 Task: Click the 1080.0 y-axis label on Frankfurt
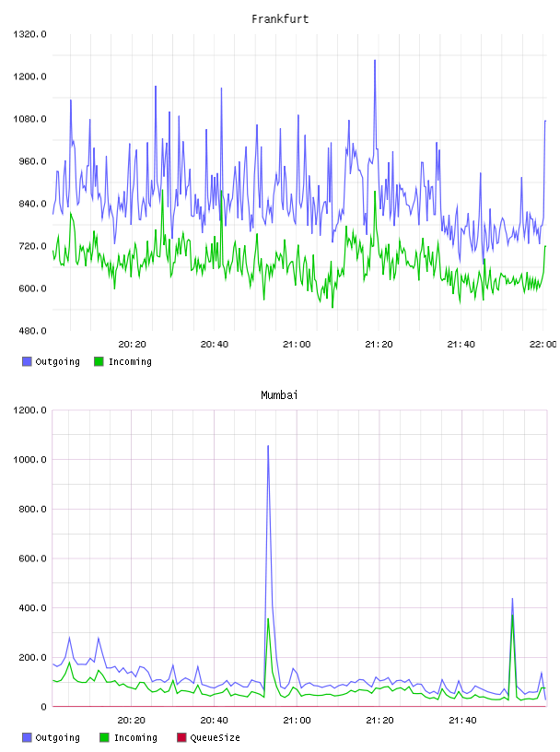pyautogui.click(x=29, y=119)
